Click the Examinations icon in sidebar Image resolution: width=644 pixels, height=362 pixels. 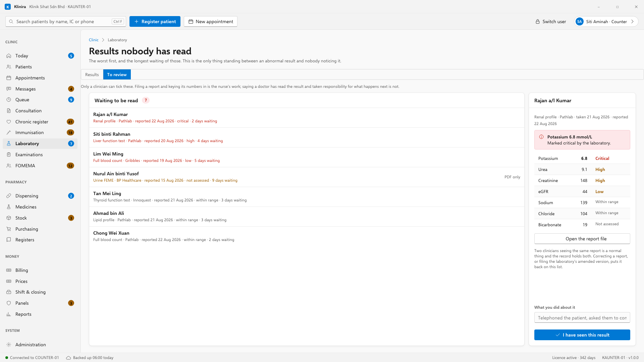coord(9,155)
